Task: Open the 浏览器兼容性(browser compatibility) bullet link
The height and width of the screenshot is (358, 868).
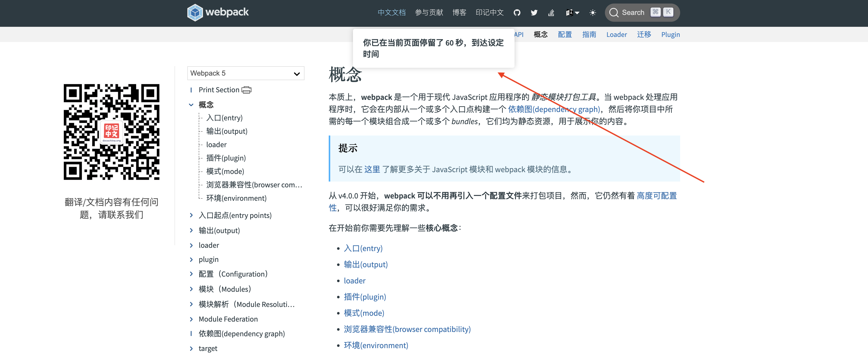Action: (x=407, y=330)
